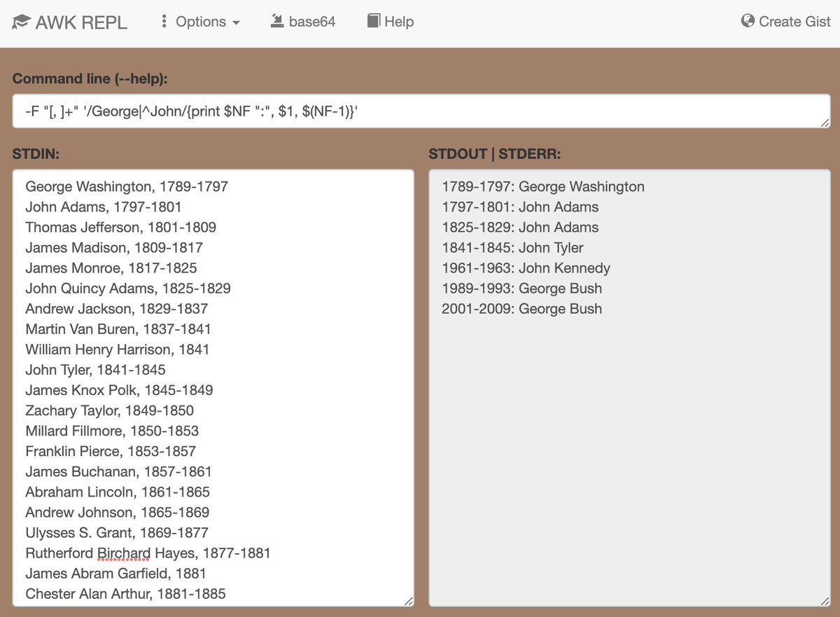Click the line 'Abraham Lincoln, 1861-1865'
Viewport: 840px width, 617px height.
tap(118, 491)
